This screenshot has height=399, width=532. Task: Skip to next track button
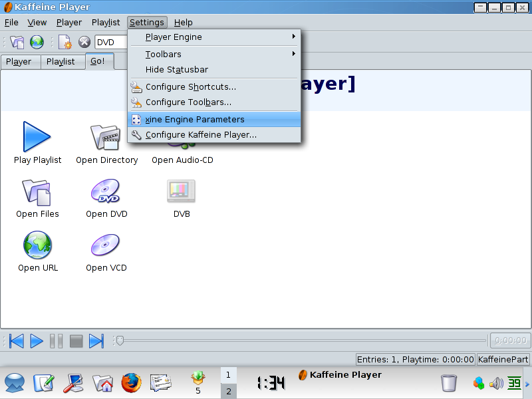click(x=96, y=341)
